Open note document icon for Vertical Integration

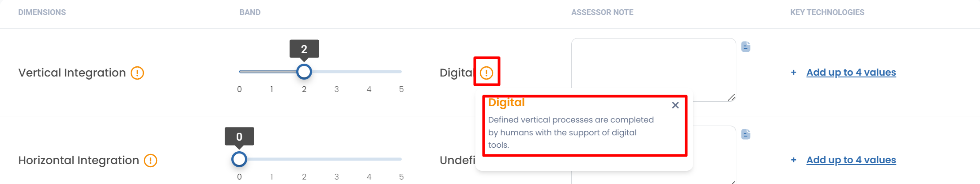pos(746,46)
